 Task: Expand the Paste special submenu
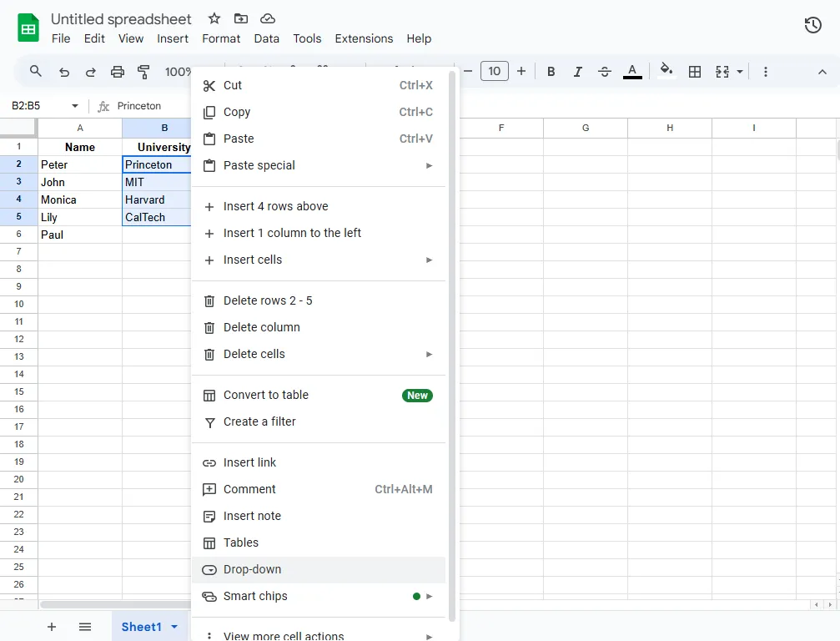click(x=318, y=165)
